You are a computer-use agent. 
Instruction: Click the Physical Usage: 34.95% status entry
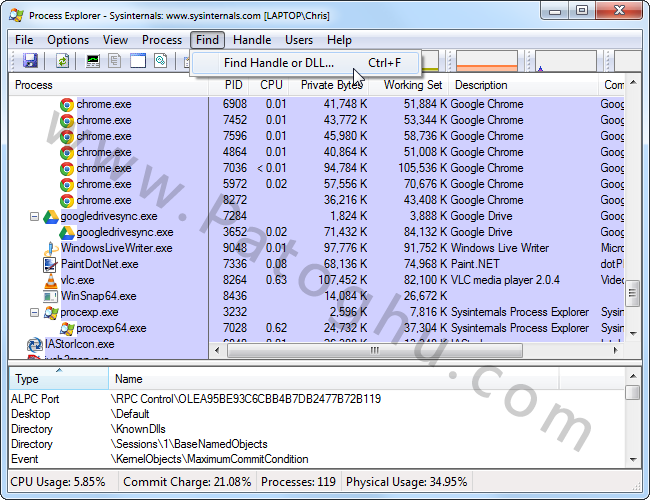pos(406,482)
